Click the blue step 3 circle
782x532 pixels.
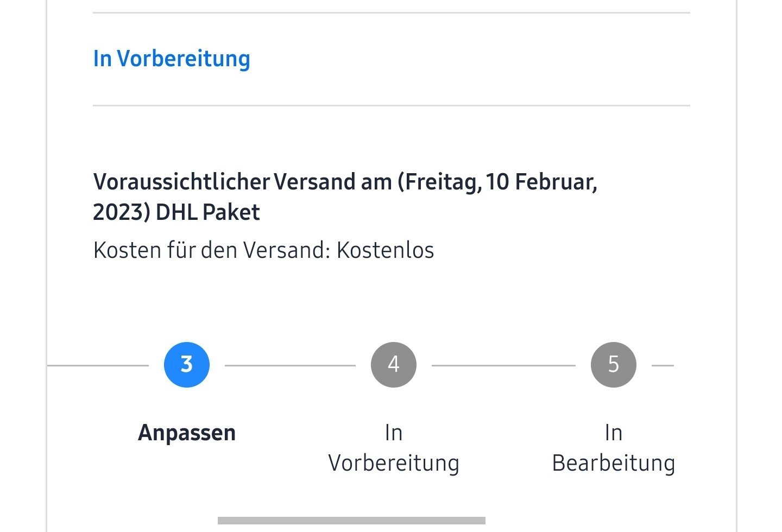187,365
